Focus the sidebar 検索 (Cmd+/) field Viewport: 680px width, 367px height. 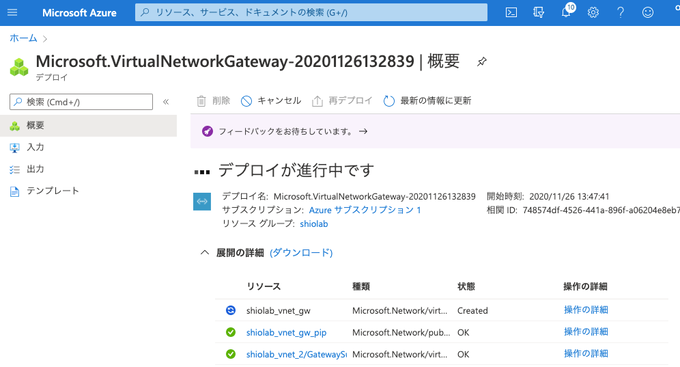[81, 102]
